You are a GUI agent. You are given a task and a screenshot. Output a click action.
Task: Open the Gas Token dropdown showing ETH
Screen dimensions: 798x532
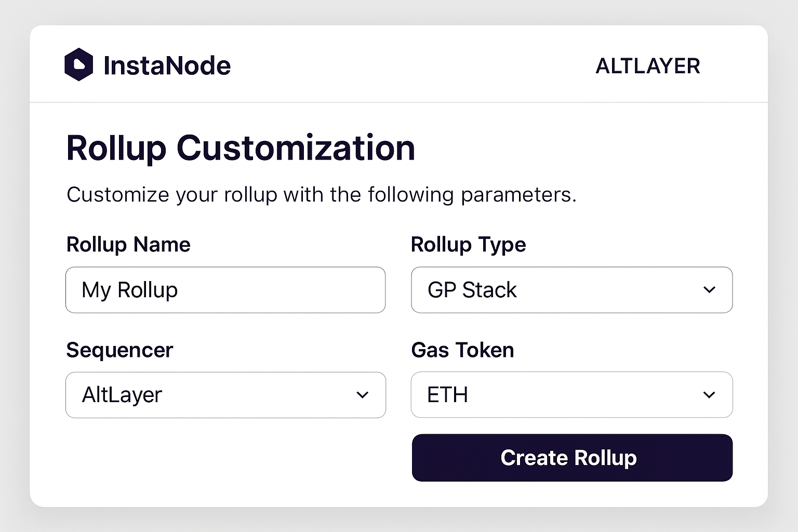(571, 395)
